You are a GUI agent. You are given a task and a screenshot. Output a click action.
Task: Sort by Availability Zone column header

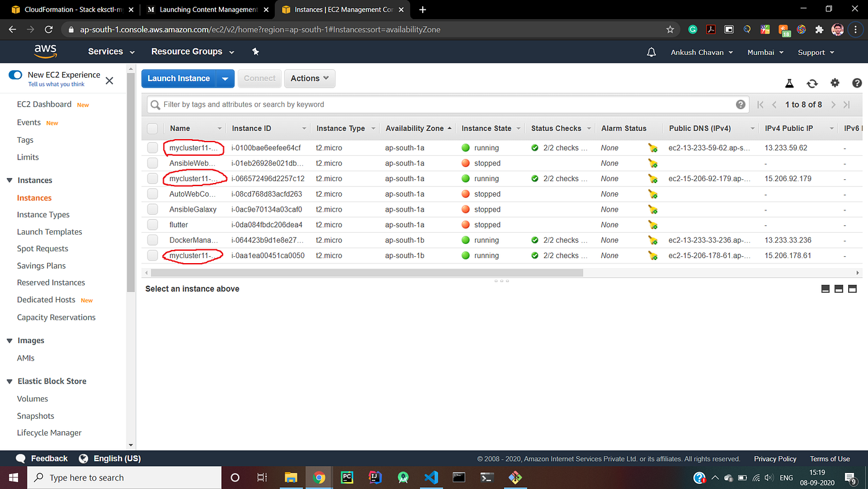click(418, 128)
